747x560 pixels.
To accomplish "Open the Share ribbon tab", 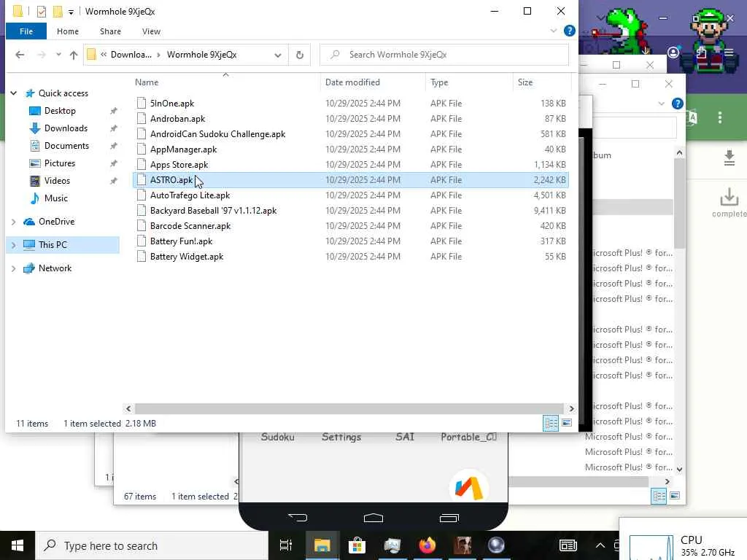I will tap(110, 31).
